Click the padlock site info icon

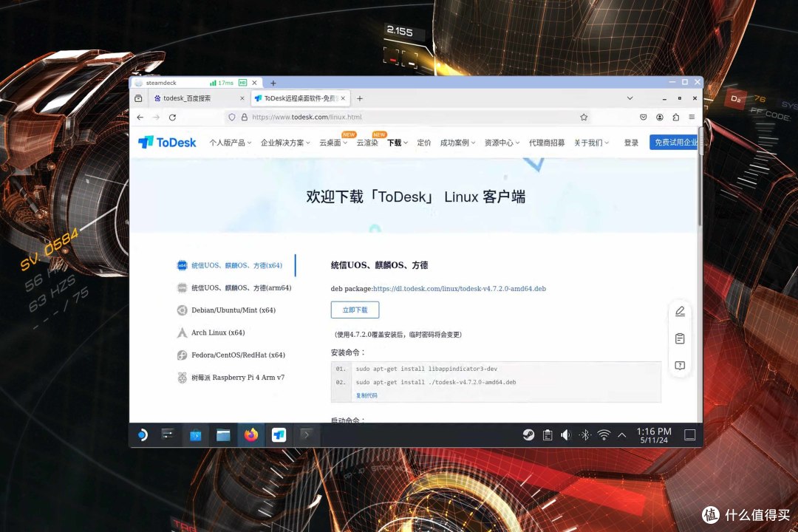coord(245,117)
